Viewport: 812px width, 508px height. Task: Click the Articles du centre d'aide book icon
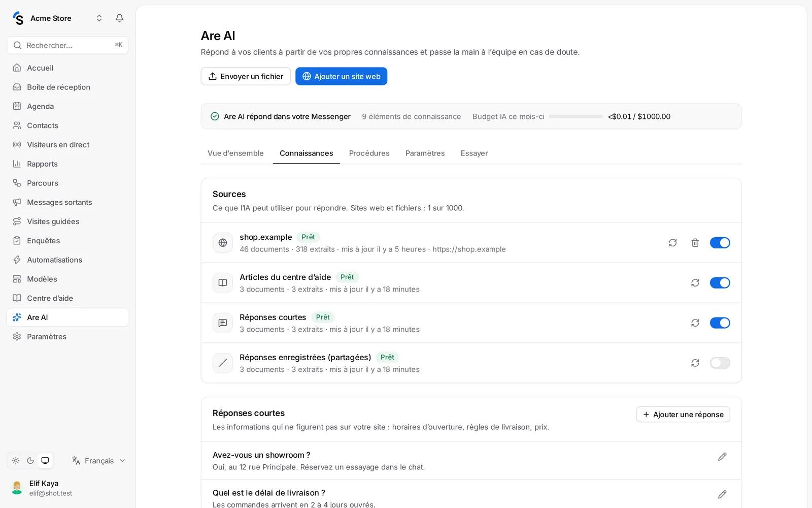[x=223, y=283]
